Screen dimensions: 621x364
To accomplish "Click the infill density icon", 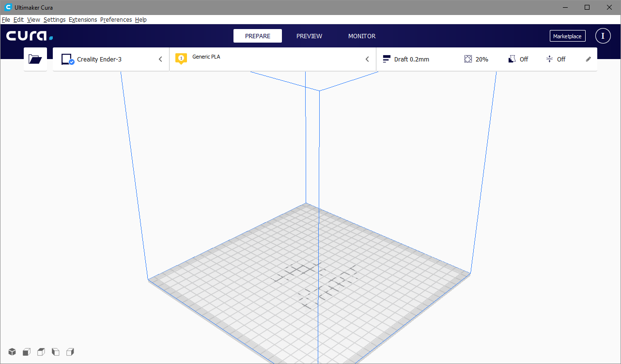I will click(468, 59).
